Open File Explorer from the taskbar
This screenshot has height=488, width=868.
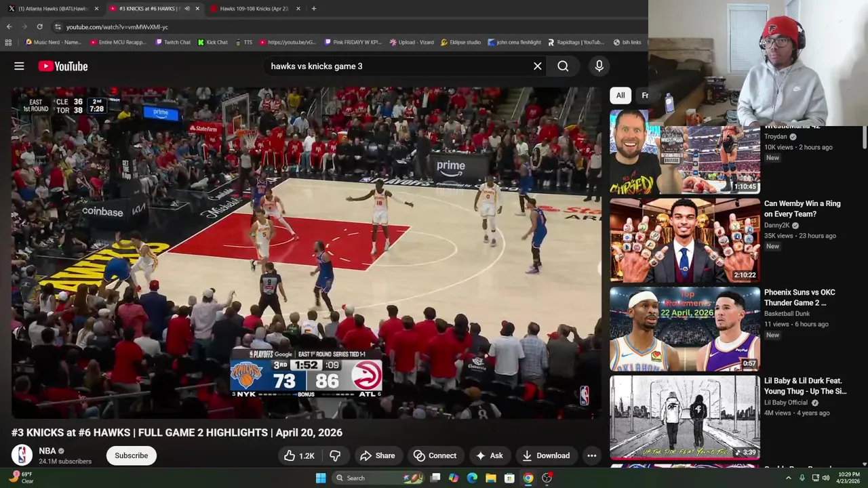tap(490, 478)
